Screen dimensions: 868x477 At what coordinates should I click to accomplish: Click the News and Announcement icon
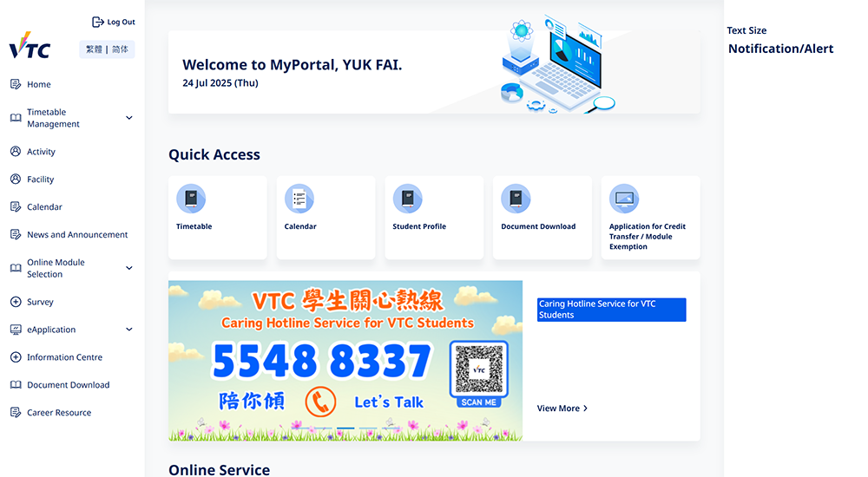coord(16,234)
